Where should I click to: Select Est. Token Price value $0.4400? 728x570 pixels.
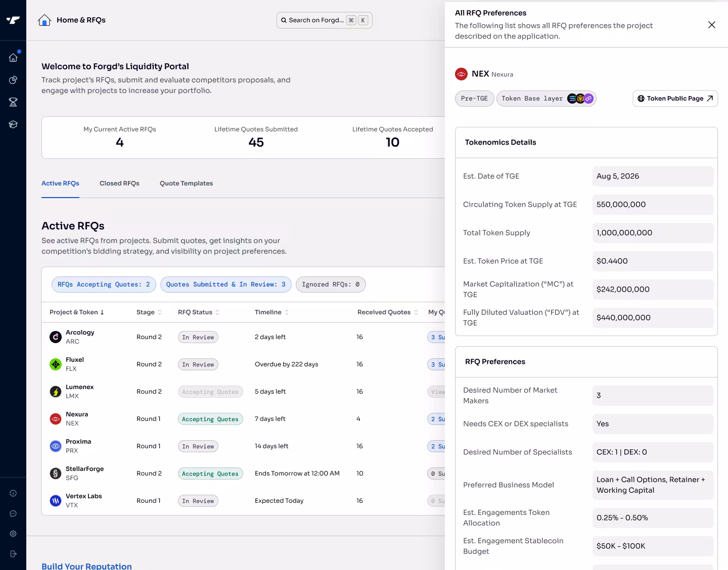(653, 261)
